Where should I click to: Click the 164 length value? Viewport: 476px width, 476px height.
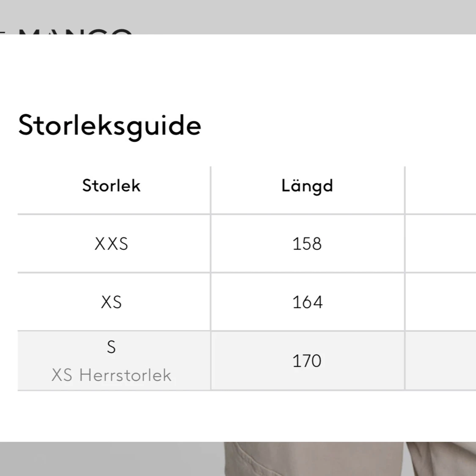(307, 303)
